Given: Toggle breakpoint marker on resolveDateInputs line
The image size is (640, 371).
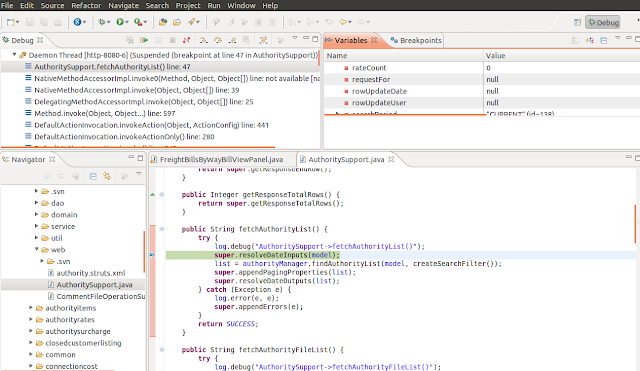Looking at the screenshot, I should click(x=152, y=255).
